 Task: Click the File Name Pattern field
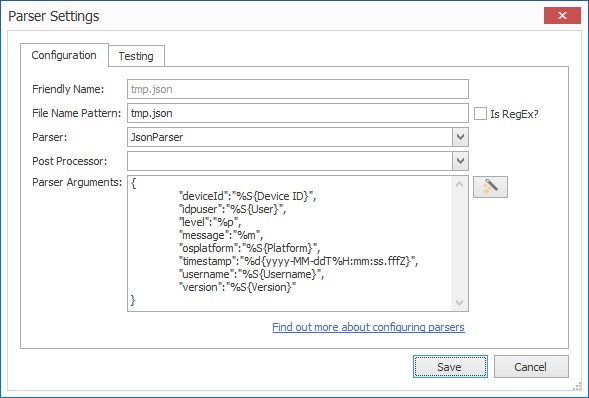coord(298,113)
